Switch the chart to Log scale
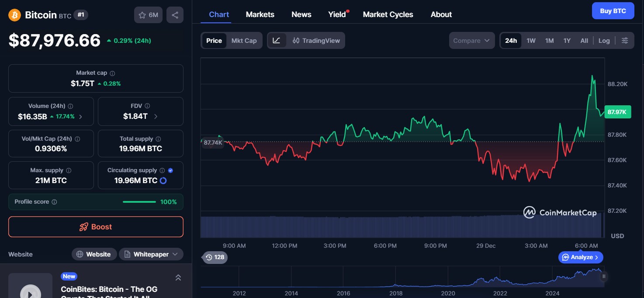 [x=604, y=40]
